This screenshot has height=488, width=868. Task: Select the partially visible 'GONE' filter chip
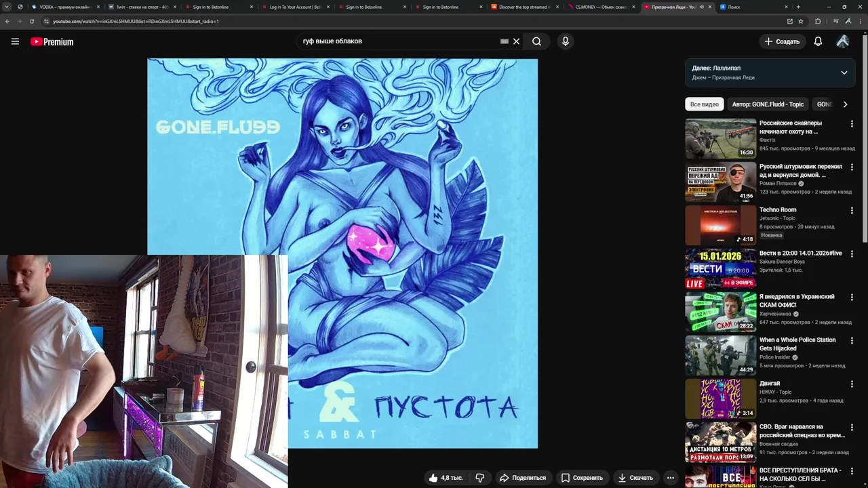pos(824,104)
